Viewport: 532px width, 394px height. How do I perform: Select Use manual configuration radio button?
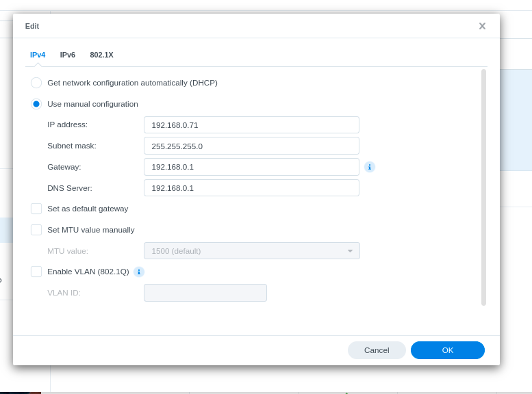(36, 104)
